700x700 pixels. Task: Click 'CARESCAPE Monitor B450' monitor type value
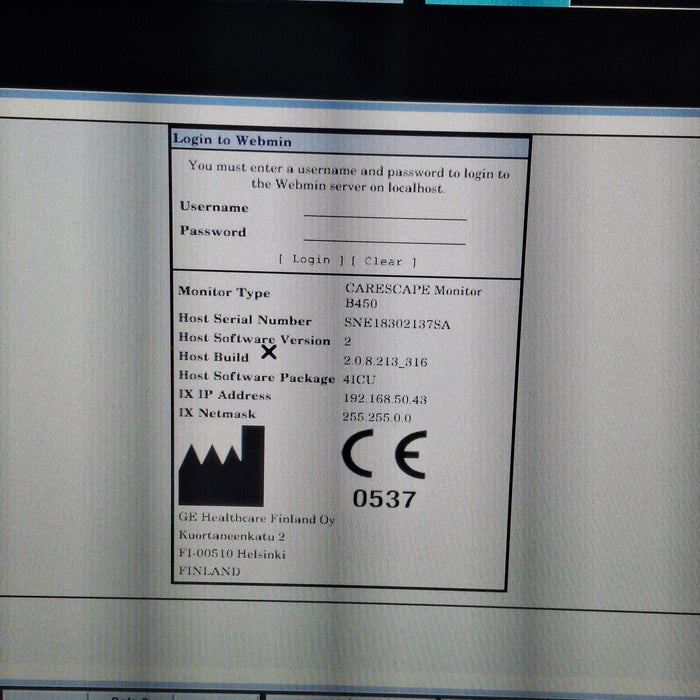413,296
